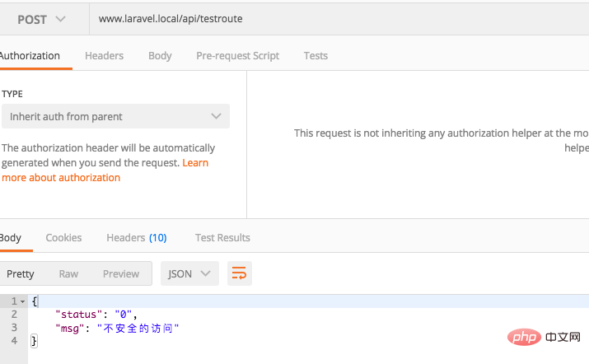Image resolution: width=589 pixels, height=364 pixels.
Task: Click the "msg" key in response
Action: [70, 329]
